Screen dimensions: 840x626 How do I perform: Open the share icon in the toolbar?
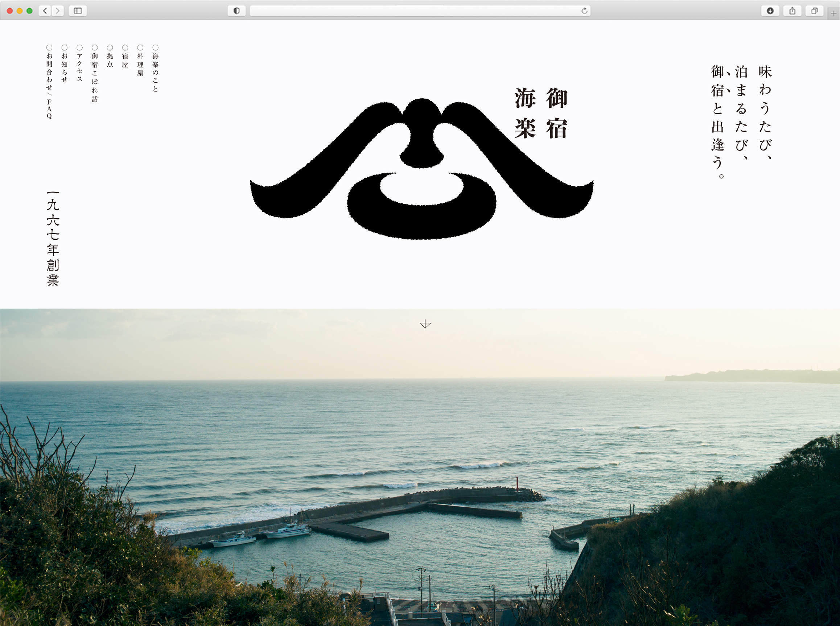pyautogui.click(x=792, y=11)
